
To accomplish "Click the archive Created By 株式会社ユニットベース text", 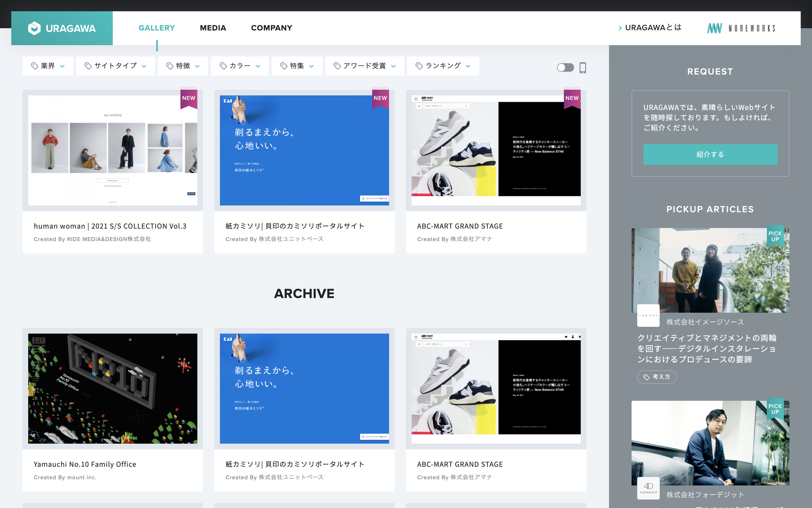I will pyautogui.click(x=274, y=477).
